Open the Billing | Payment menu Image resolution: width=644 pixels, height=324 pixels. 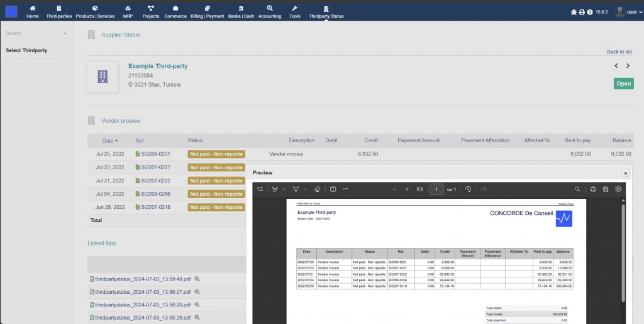(x=207, y=11)
